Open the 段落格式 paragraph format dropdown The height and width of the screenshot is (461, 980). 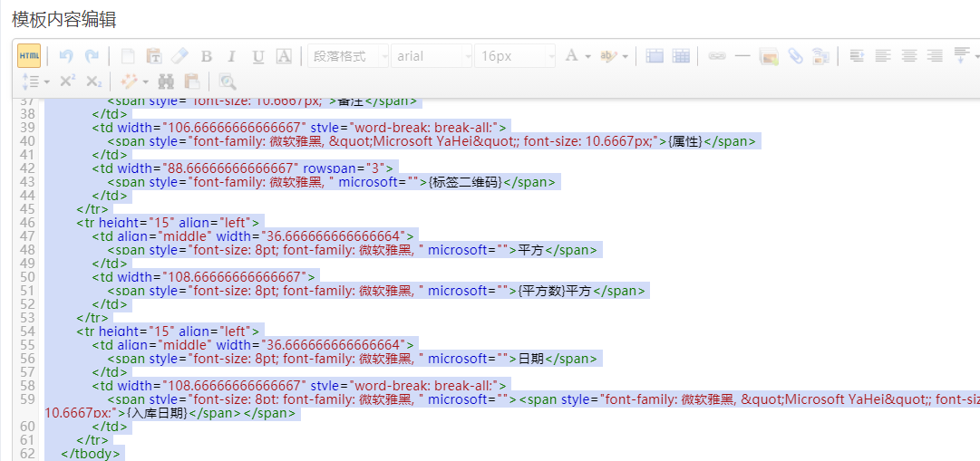click(x=348, y=56)
